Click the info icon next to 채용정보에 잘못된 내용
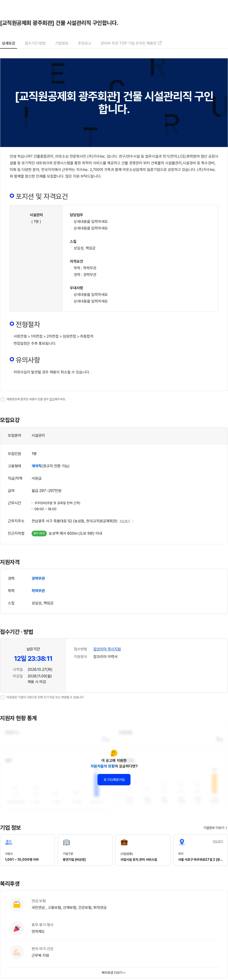The width and height of the screenshot is (228, 980). (3, 399)
